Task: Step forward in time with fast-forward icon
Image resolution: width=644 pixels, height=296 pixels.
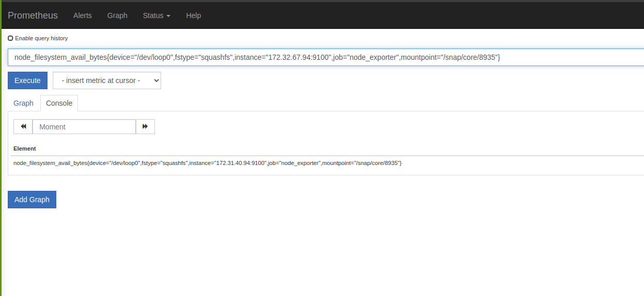Action: coord(145,126)
